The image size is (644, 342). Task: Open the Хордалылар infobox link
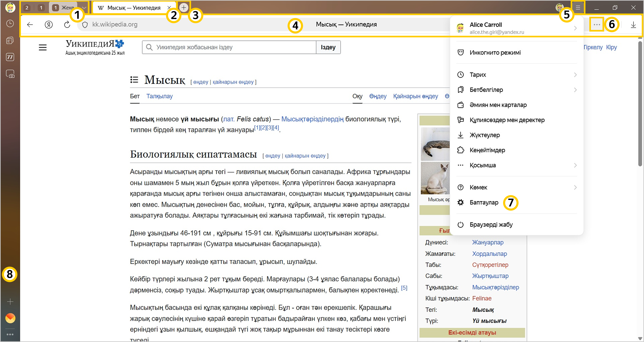click(489, 254)
